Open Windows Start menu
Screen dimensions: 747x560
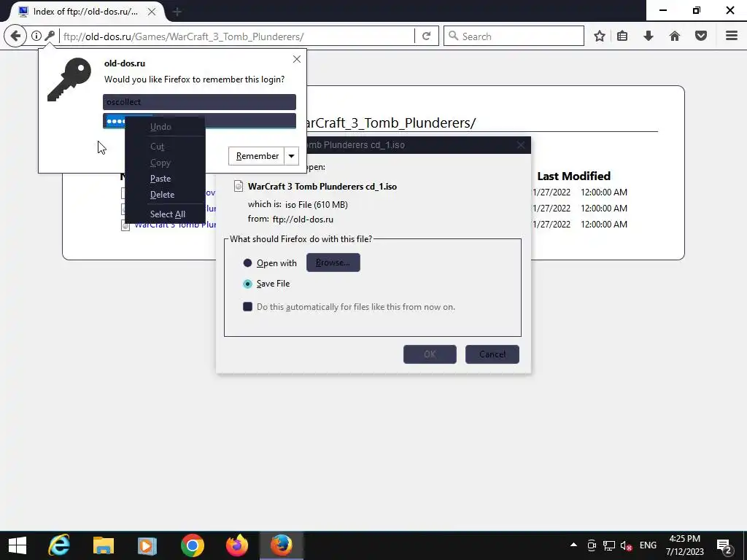pyautogui.click(x=18, y=545)
